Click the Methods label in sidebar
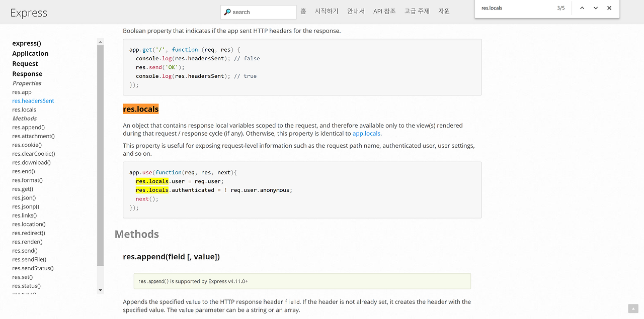 pos(25,119)
